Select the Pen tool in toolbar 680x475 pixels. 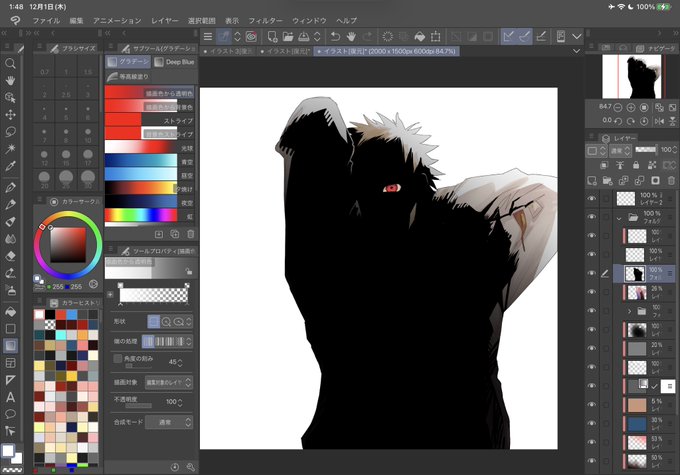(10, 187)
